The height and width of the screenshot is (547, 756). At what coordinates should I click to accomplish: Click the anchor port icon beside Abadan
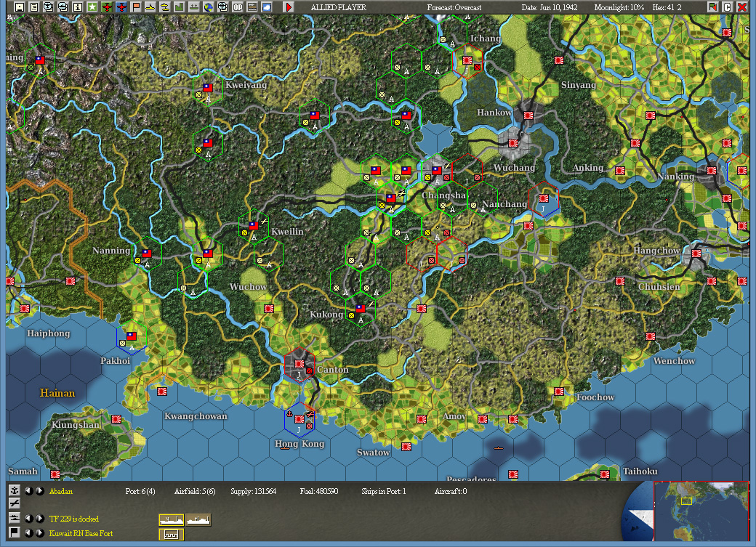pyautogui.click(x=14, y=490)
